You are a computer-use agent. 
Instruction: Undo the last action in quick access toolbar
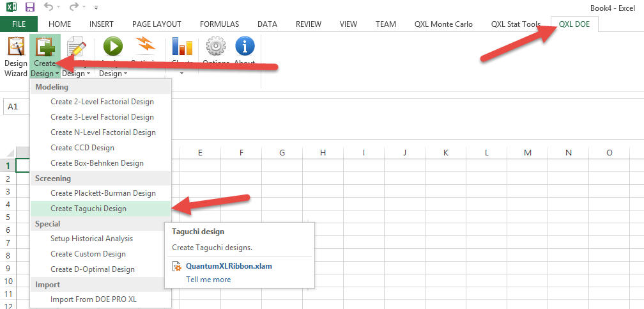[50, 8]
